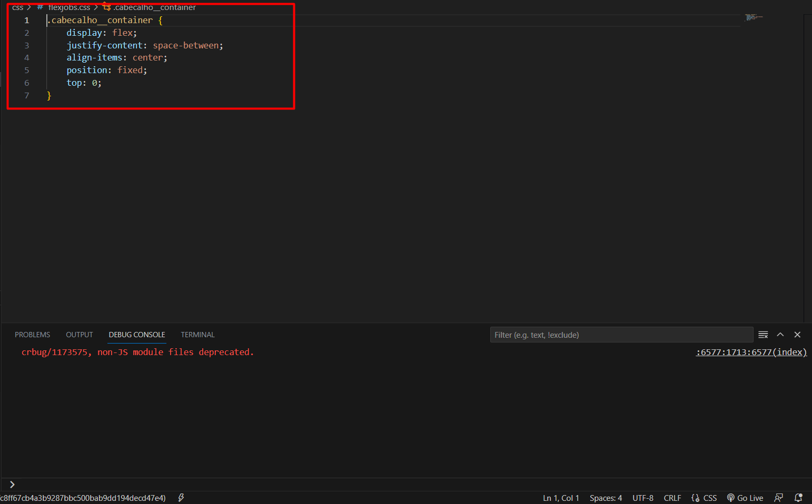Click the debug console prompt chevron
The height and width of the screenshot is (504, 812).
coord(12,485)
